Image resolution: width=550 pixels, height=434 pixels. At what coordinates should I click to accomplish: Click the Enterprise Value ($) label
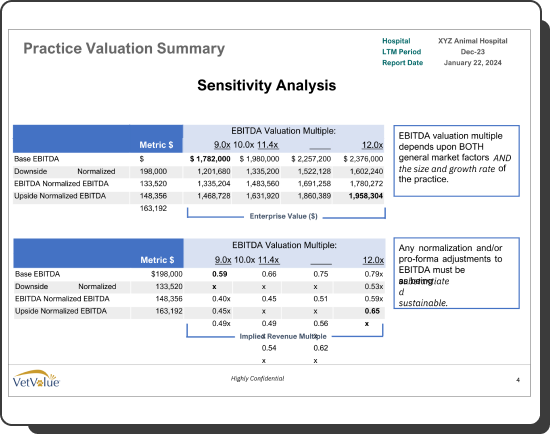[283, 216]
